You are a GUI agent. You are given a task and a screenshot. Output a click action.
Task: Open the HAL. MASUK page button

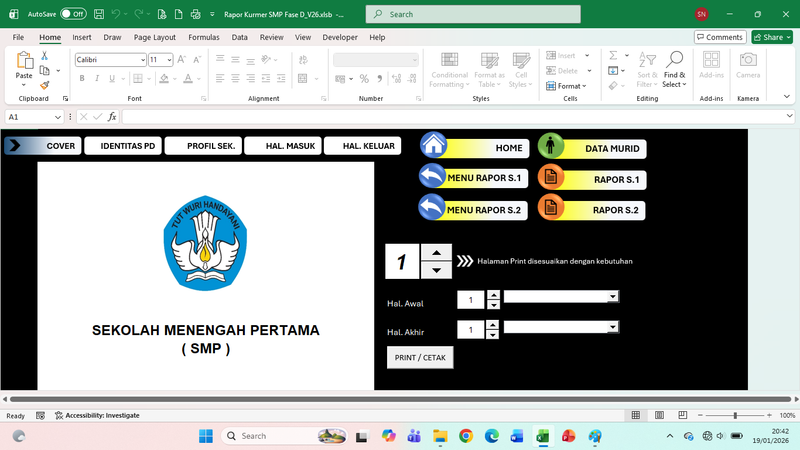283,146
